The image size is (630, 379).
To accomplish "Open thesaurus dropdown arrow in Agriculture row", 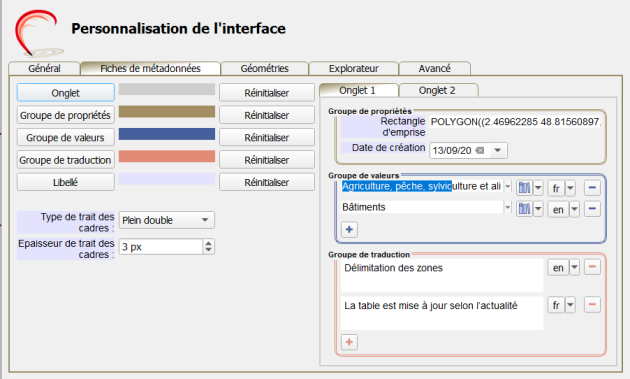I will point(538,187).
